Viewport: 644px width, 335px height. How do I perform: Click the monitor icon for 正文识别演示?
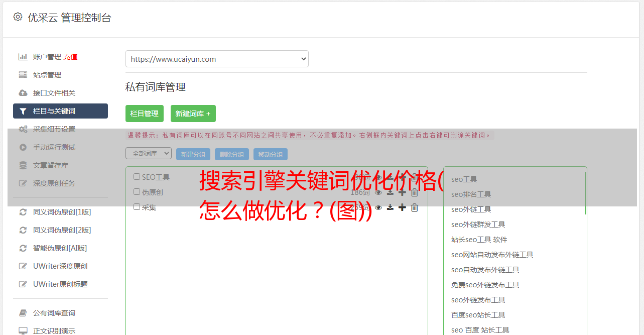tap(23, 331)
